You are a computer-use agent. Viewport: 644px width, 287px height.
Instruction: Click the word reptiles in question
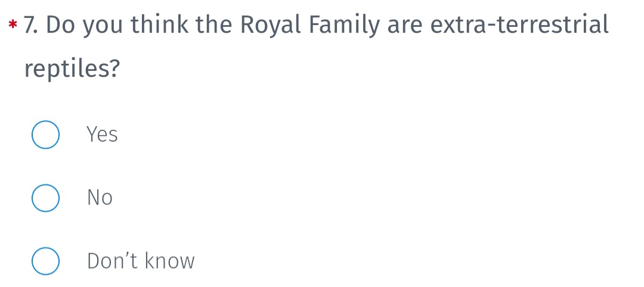pos(72,68)
